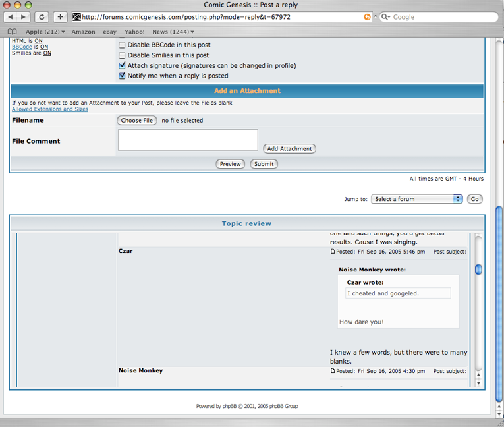Screen dimensions: 504x427
Task: Open the bookmarks book icon
Action: 13,32
